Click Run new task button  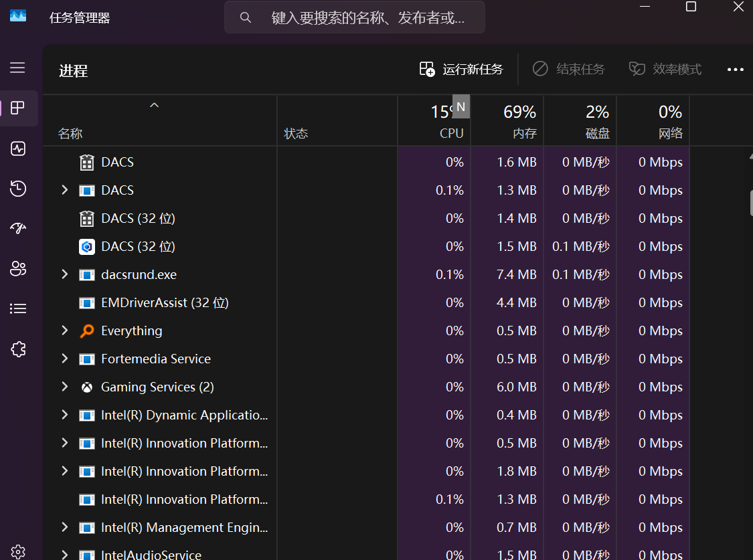point(461,70)
